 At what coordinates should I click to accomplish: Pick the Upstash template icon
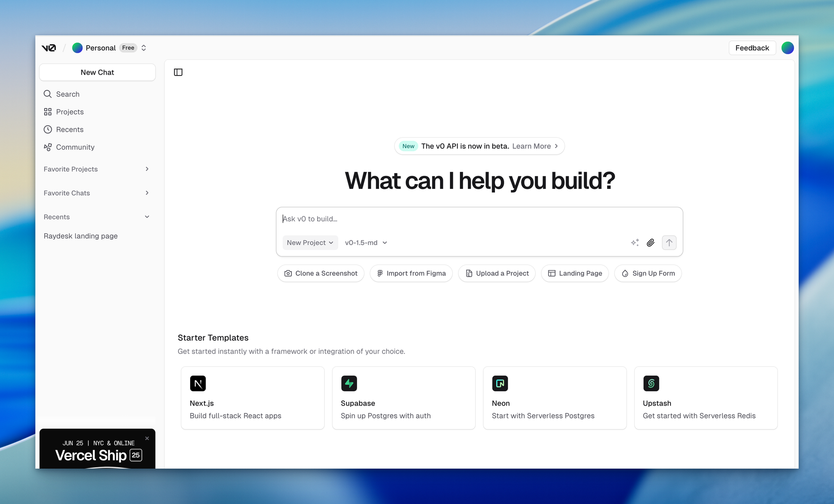coord(651,383)
